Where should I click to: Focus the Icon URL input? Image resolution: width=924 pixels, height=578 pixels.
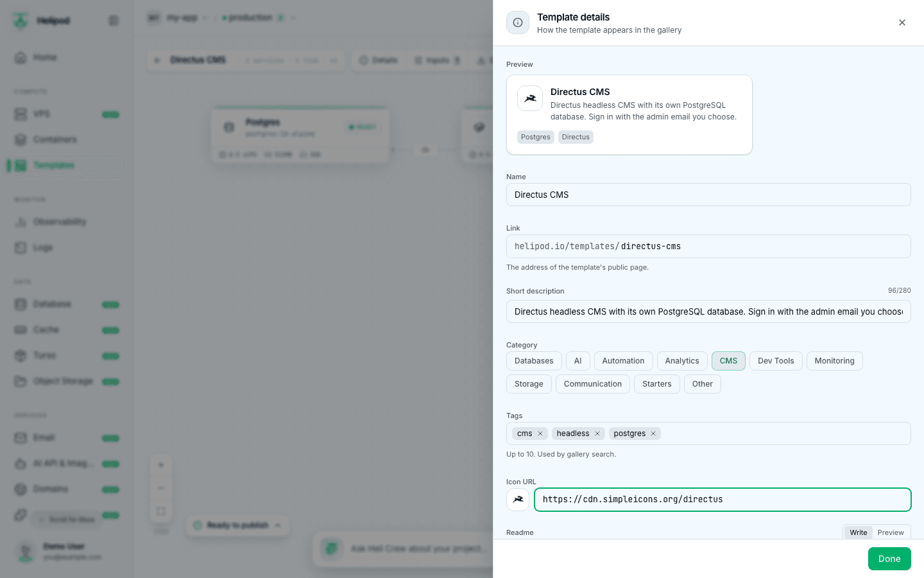(723, 500)
